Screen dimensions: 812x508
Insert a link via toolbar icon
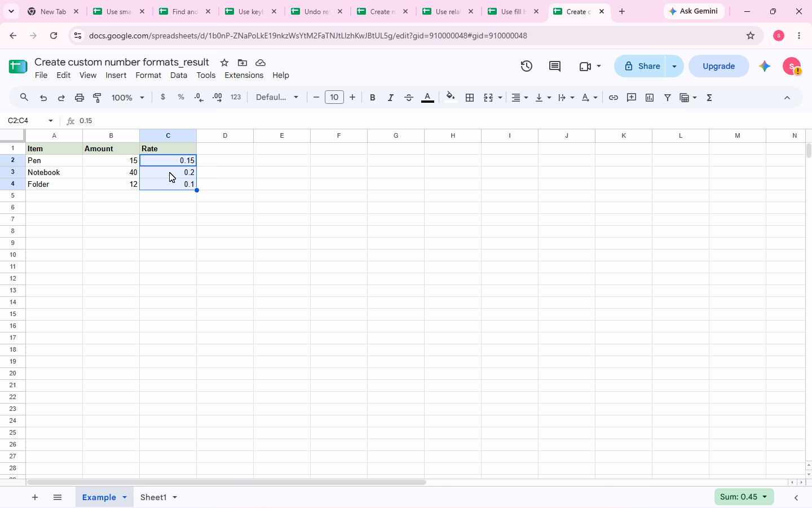point(614,98)
